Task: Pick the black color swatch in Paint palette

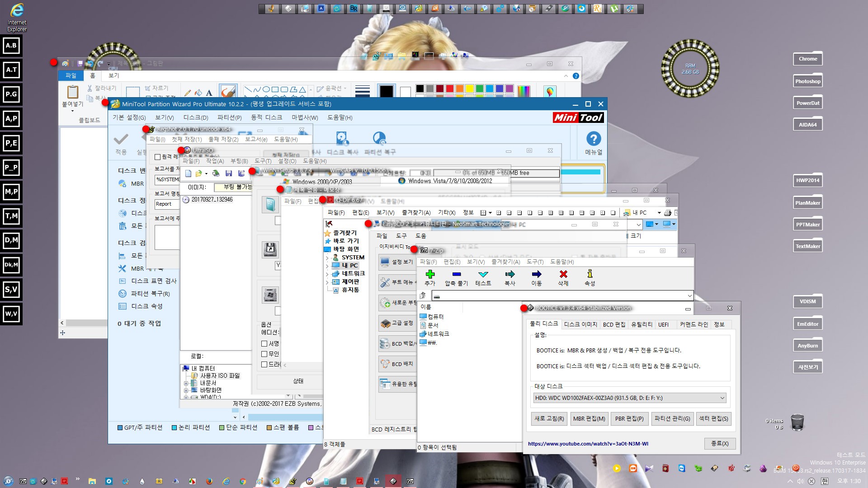Action: click(x=420, y=89)
